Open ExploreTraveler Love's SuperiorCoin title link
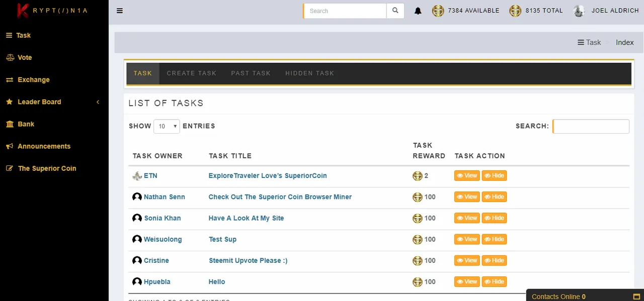644x301 pixels. [x=268, y=176]
